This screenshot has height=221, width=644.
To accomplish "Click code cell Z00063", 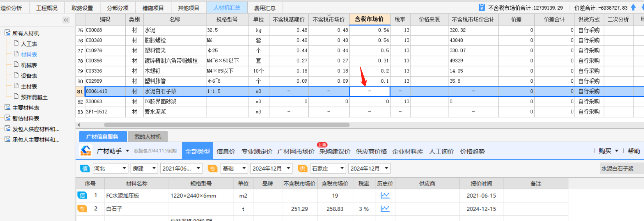I will (x=105, y=101).
